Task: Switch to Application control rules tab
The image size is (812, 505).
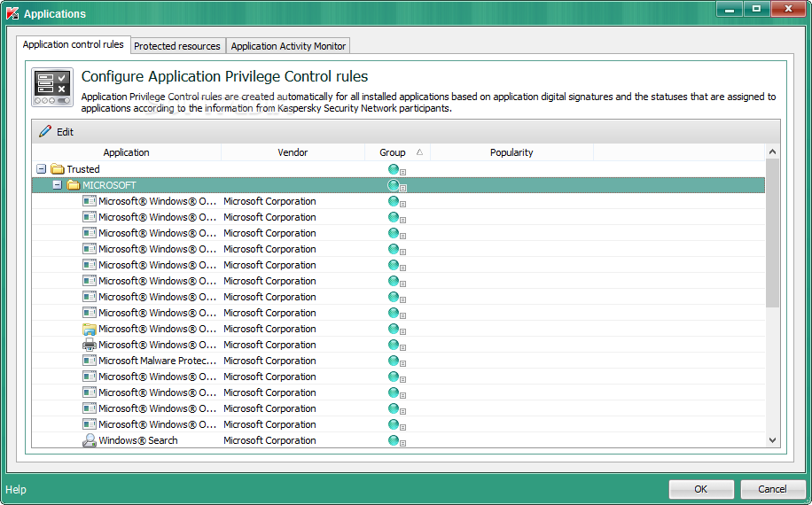Action: point(73,44)
